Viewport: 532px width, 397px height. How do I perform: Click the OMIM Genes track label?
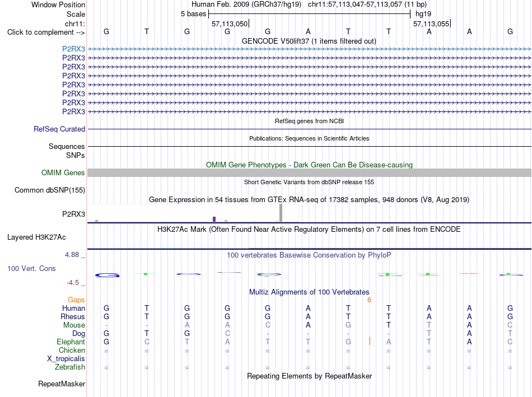pos(63,172)
